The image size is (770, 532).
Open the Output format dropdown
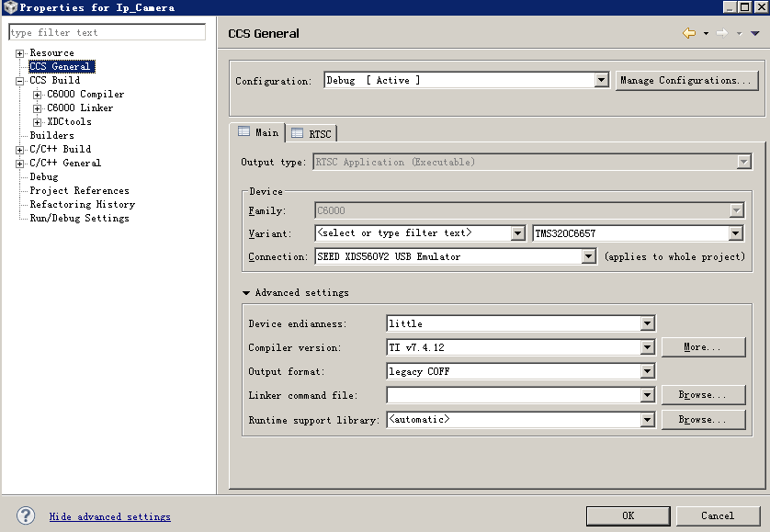(647, 371)
